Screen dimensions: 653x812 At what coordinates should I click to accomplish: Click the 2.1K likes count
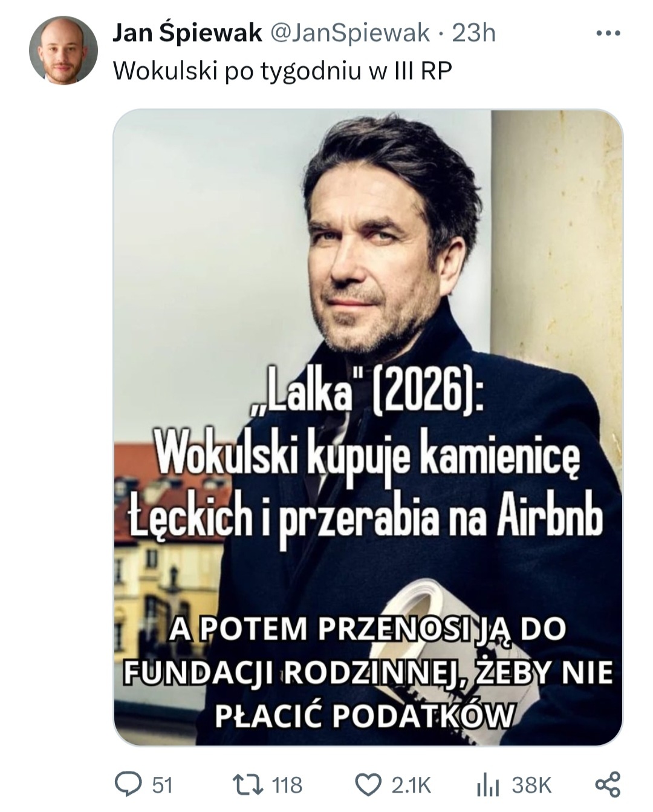point(411,785)
